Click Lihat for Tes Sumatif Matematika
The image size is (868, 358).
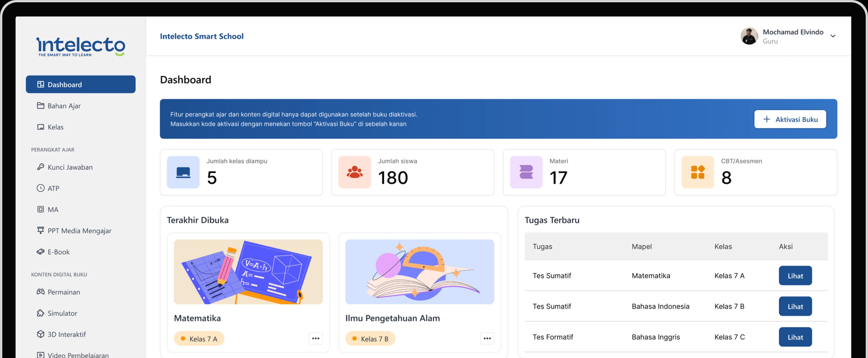click(x=795, y=276)
